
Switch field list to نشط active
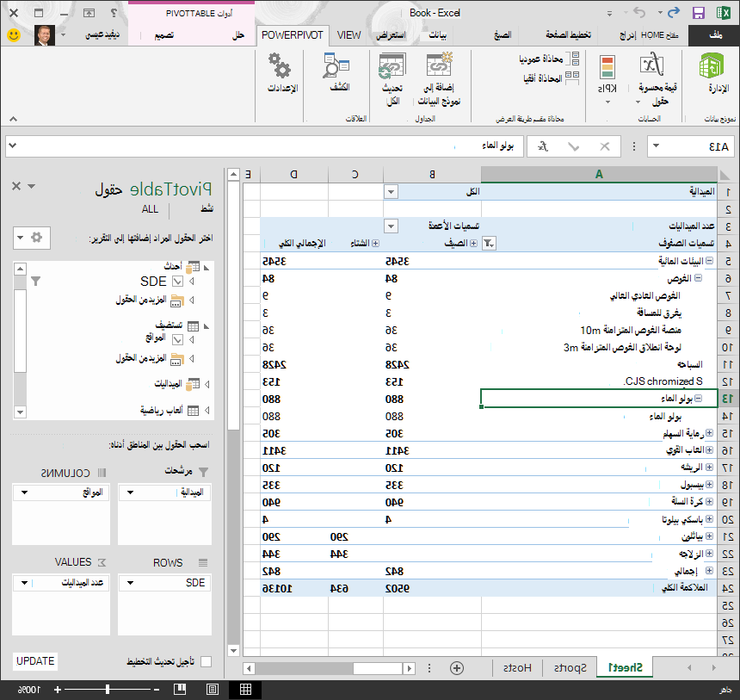click(207, 209)
